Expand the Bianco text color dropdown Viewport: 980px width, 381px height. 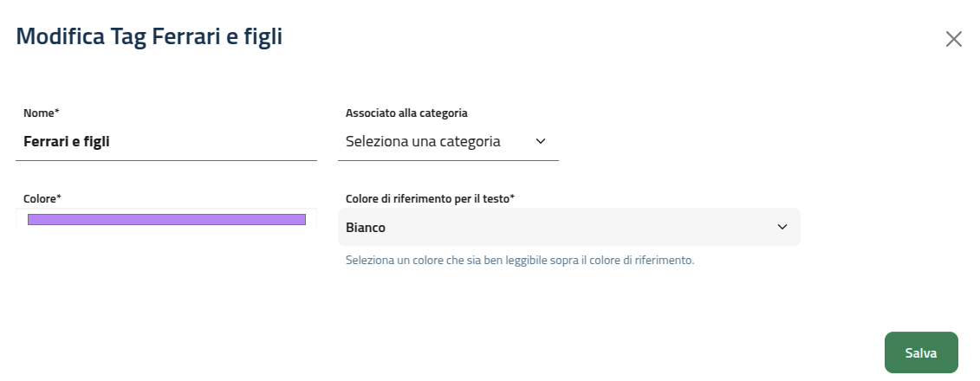pos(568,227)
